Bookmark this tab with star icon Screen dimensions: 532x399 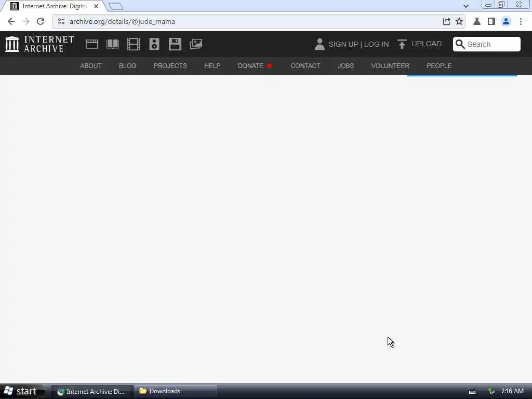tap(459, 21)
